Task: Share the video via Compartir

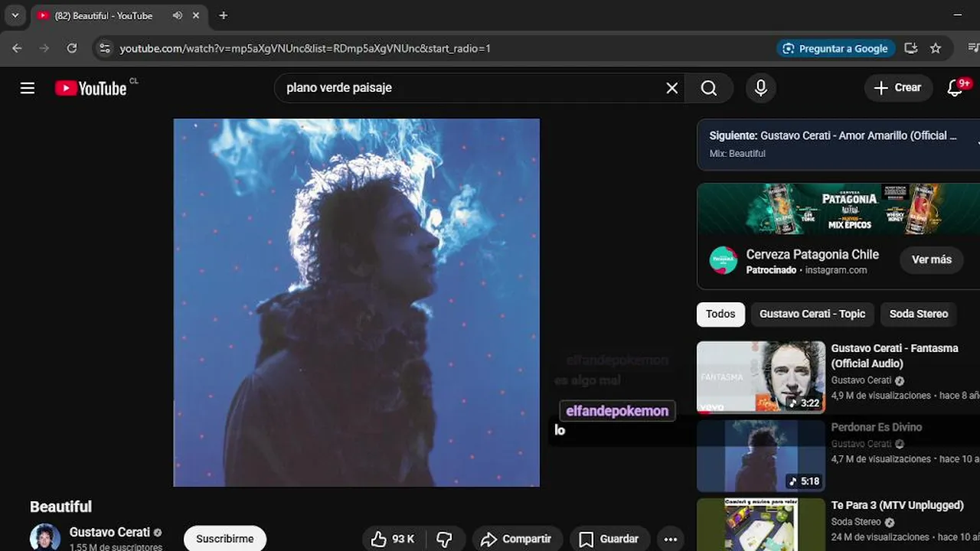Action: tap(516, 539)
